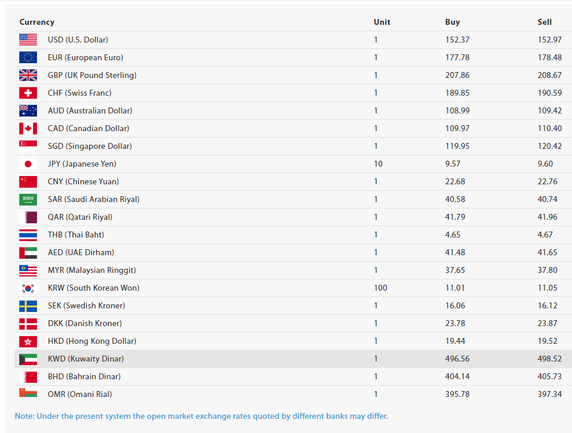
Task: Click the Swiss flag icon
Action: click(28, 93)
